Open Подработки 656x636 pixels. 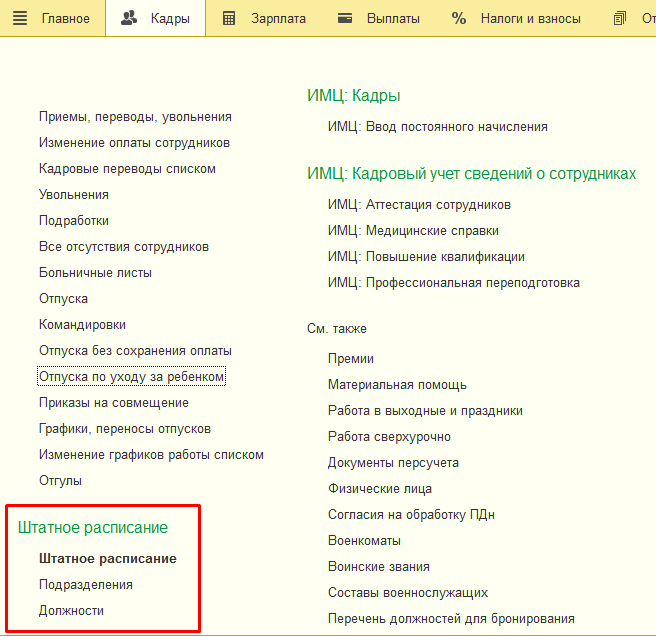coord(74,221)
